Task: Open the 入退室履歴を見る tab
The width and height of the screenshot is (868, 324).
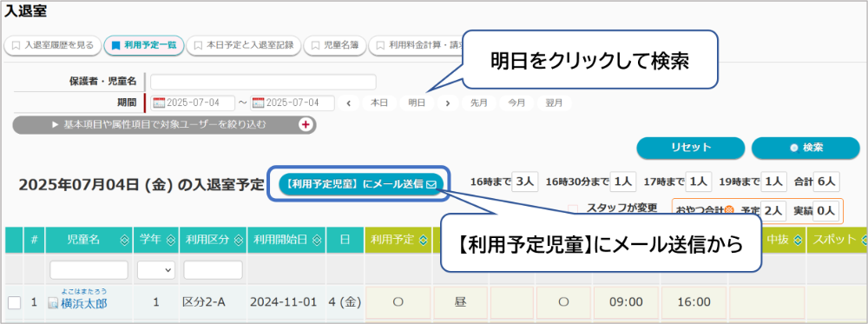Action: coord(53,46)
